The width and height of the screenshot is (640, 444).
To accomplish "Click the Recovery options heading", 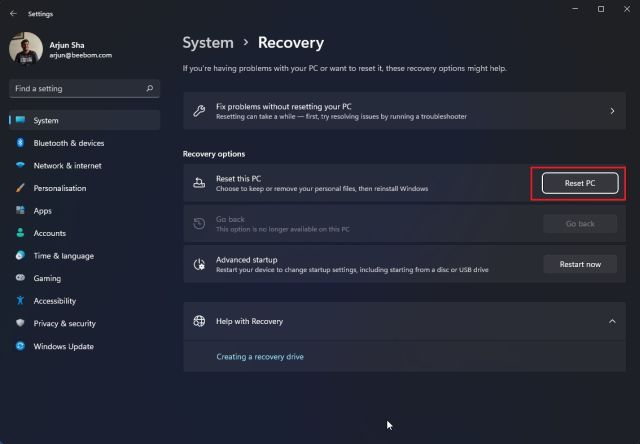I will pos(214,154).
